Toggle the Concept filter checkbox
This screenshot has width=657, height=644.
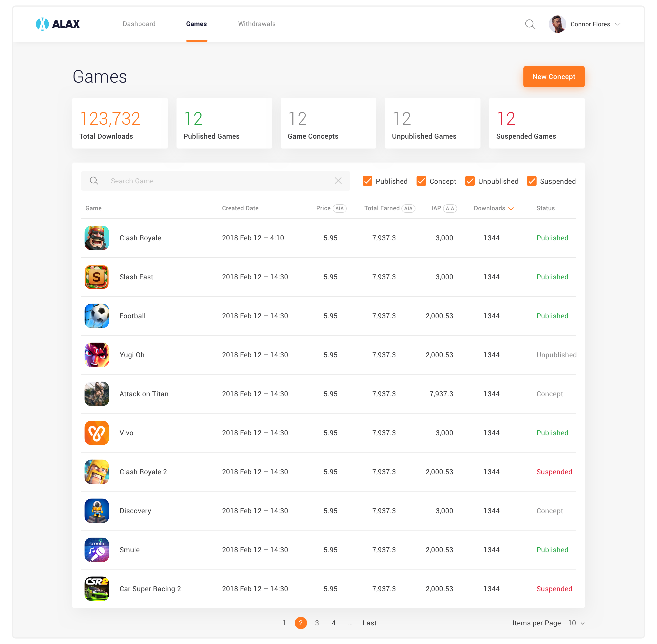click(421, 181)
